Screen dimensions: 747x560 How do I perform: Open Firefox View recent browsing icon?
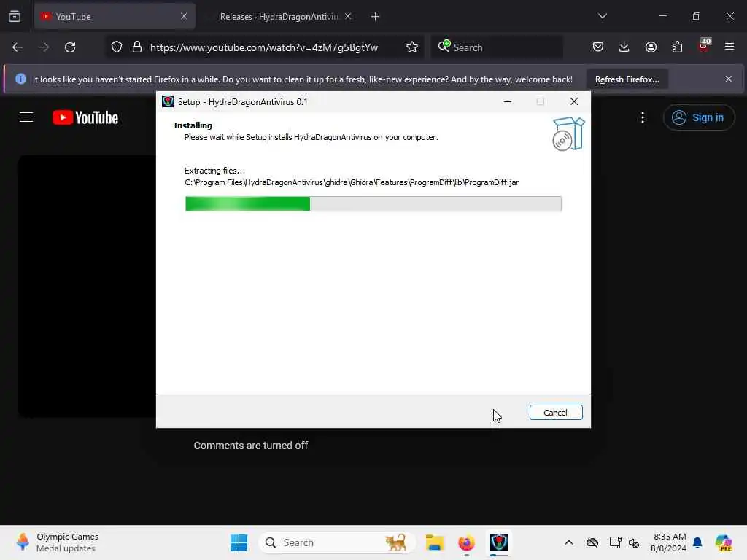(x=15, y=17)
